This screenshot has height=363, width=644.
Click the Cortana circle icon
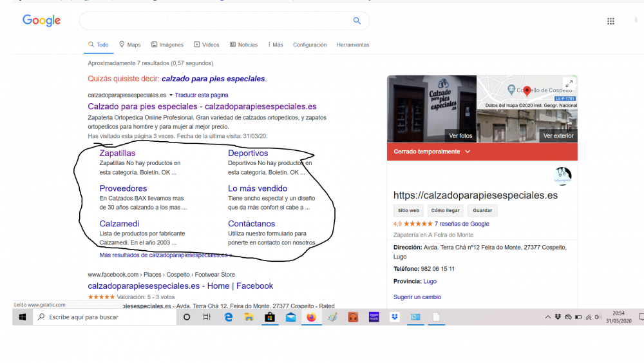coord(187,317)
